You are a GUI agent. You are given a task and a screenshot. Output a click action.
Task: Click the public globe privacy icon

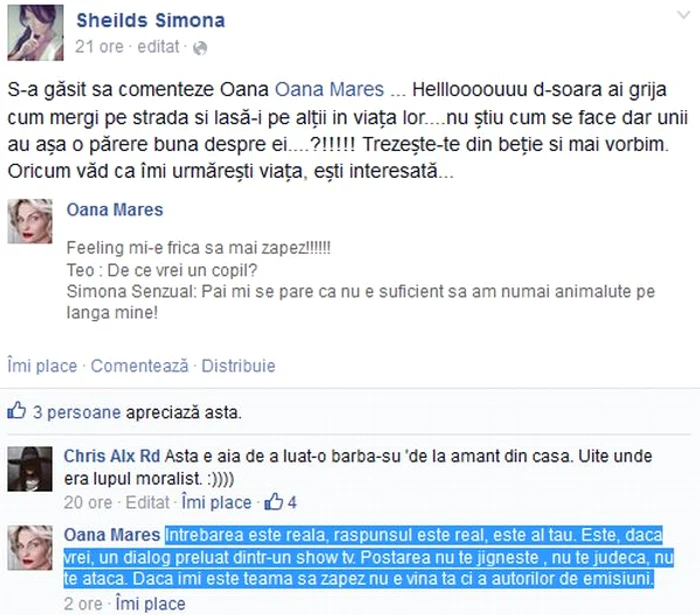200,48
